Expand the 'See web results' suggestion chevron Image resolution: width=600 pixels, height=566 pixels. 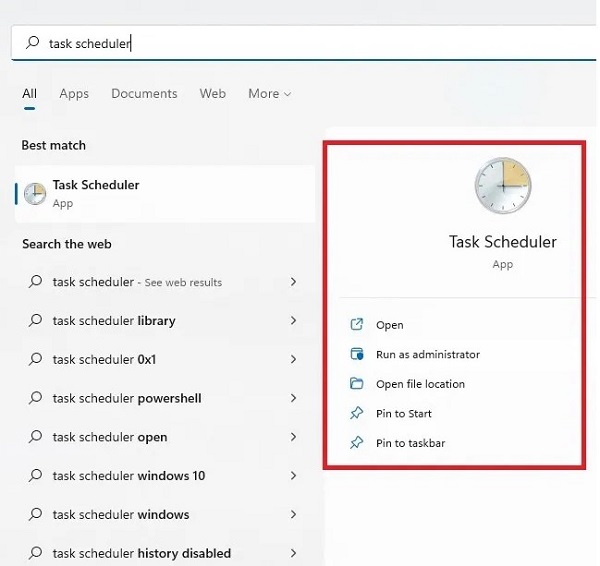293,282
